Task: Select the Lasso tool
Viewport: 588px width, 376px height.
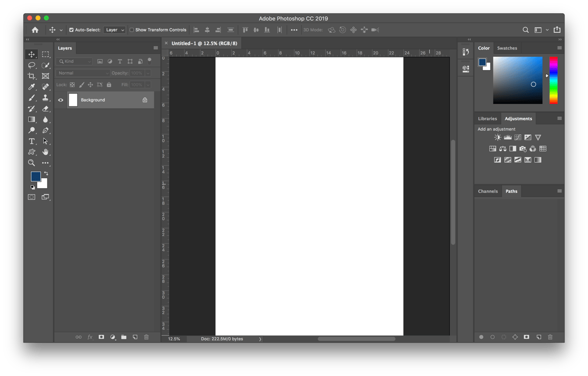Action: 31,65
